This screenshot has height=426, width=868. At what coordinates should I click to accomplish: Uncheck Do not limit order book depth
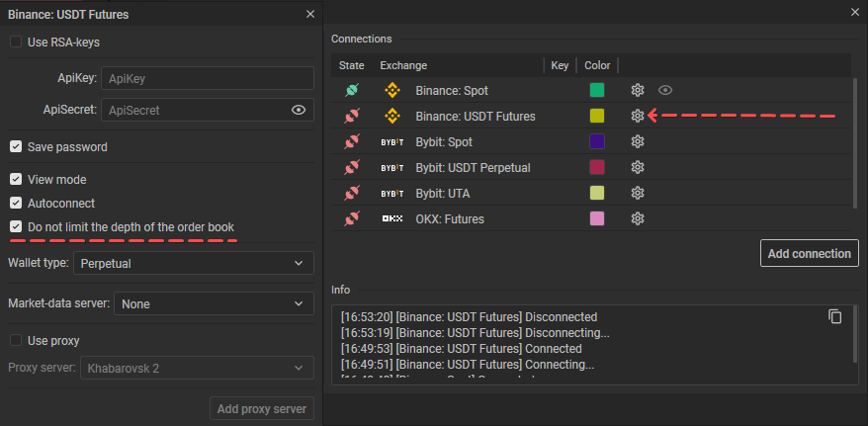click(16, 227)
